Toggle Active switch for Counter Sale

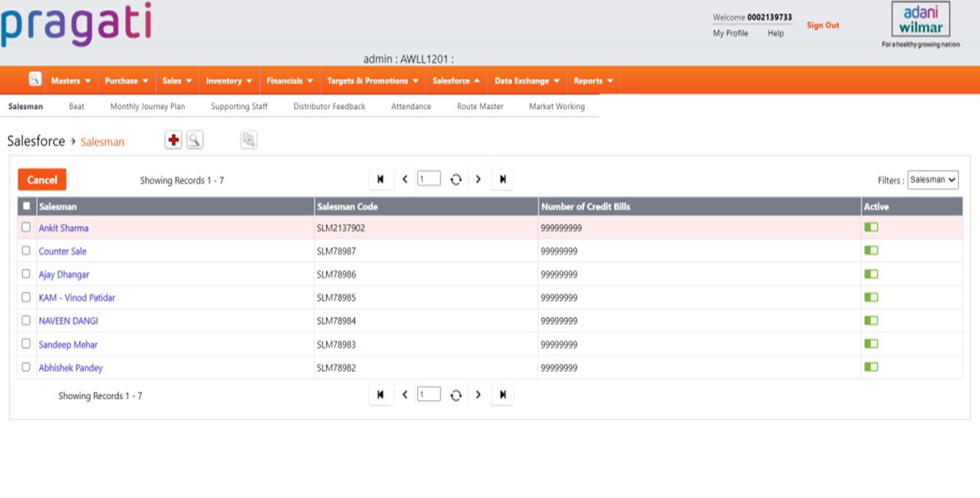871,250
